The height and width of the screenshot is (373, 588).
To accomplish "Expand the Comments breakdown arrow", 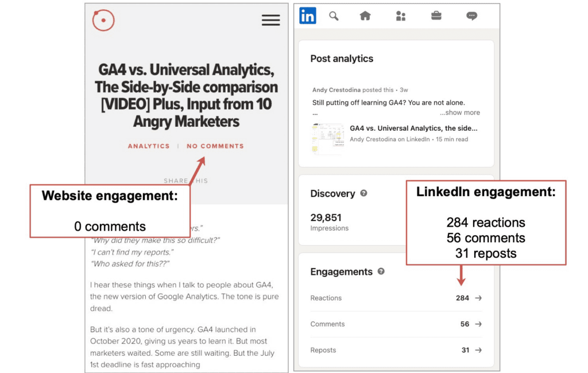I will 477,324.
